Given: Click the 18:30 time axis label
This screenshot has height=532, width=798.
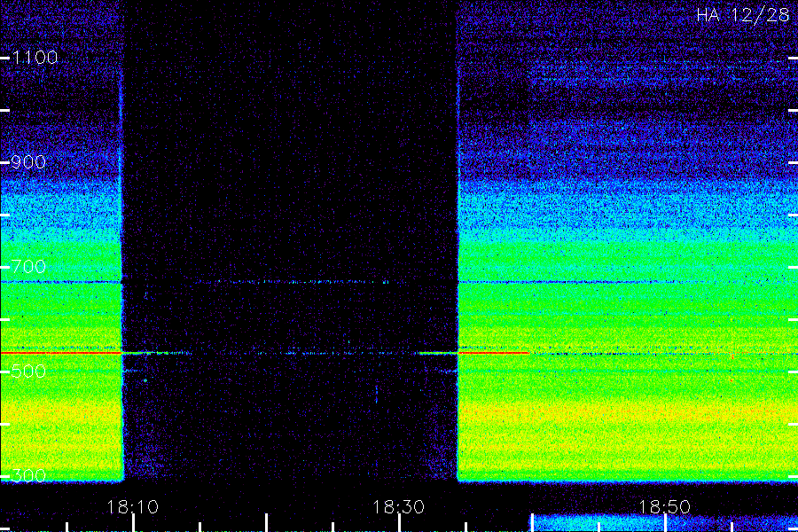Looking at the screenshot, I should tap(398, 507).
